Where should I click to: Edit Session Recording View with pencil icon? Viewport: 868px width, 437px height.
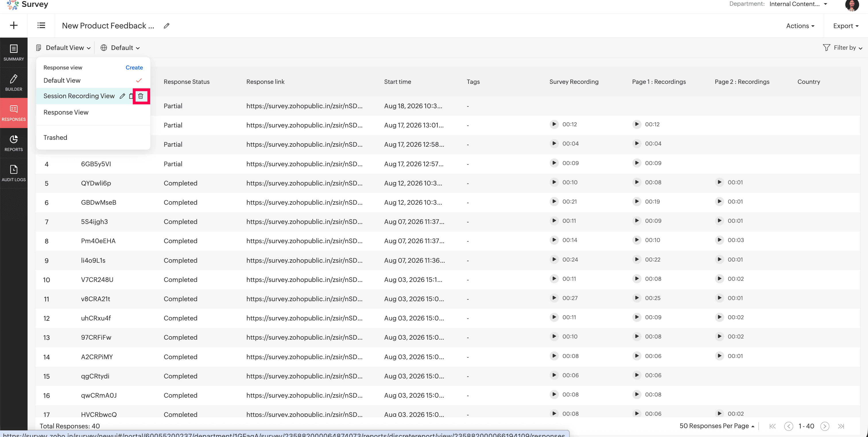coord(122,96)
